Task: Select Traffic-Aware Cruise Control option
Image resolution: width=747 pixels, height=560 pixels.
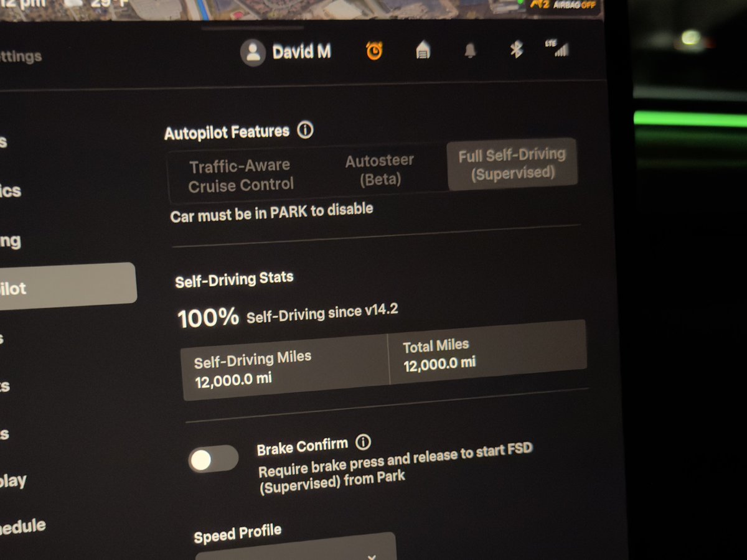Action: pyautogui.click(x=241, y=175)
